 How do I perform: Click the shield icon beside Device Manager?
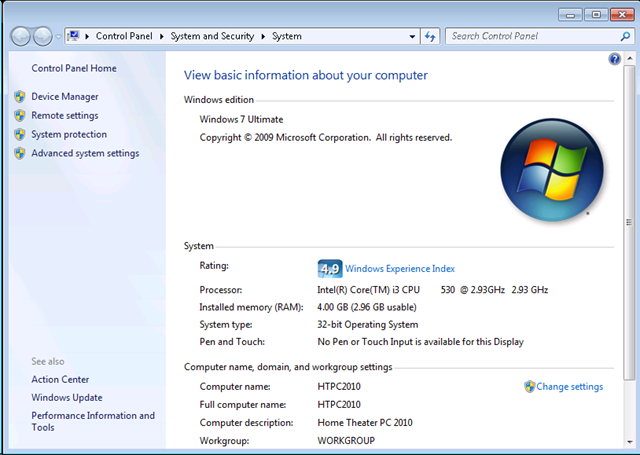(20, 97)
